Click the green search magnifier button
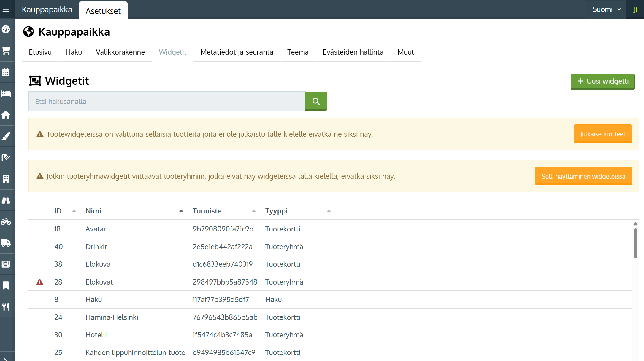The height and width of the screenshot is (361, 644). coord(316,101)
